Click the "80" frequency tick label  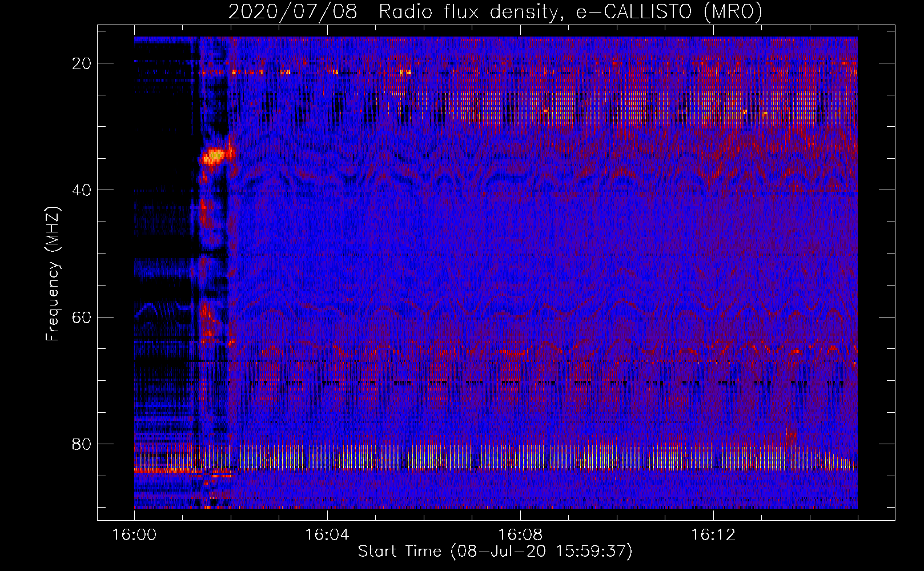82,444
